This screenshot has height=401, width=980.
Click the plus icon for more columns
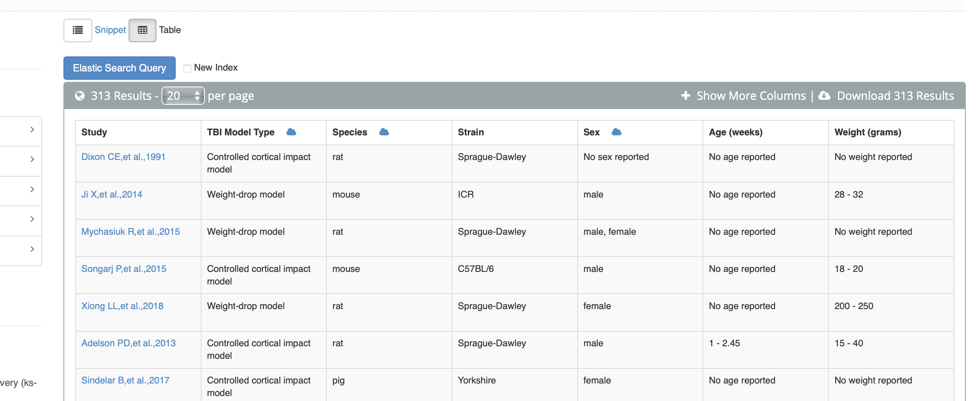point(685,96)
